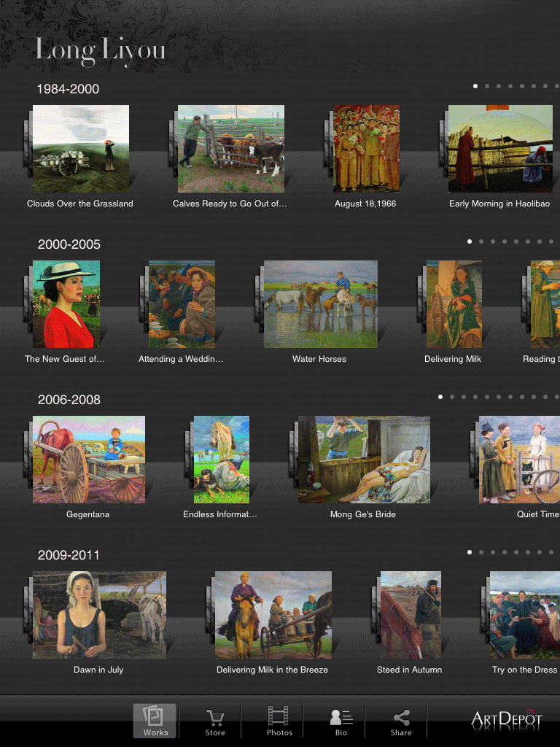Open the Works tab
This screenshot has width=560, height=747.
point(155,721)
